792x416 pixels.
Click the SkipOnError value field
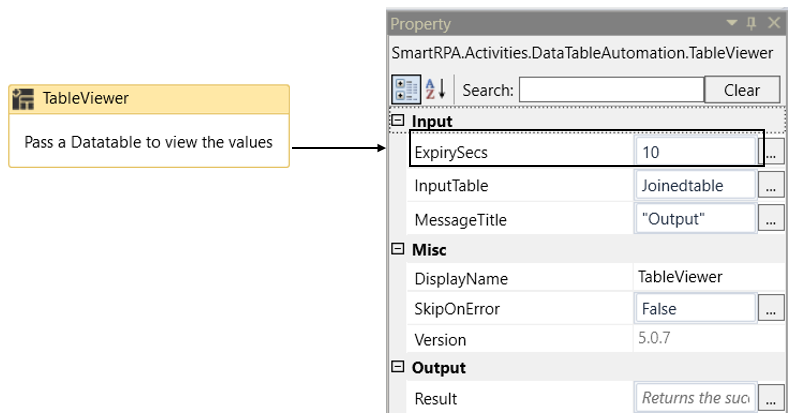click(695, 309)
